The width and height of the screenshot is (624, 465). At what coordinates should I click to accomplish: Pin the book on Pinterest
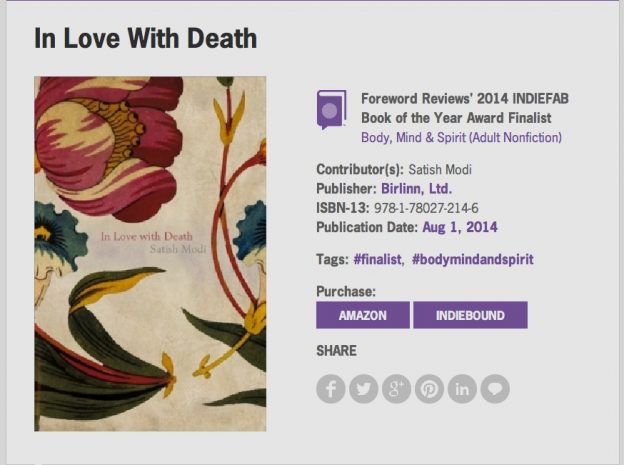click(x=429, y=389)
